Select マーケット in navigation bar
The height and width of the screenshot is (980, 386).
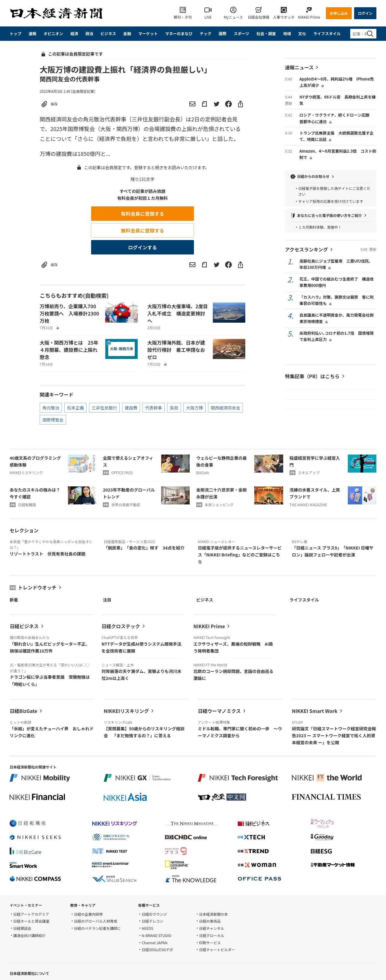click(148, 34)
